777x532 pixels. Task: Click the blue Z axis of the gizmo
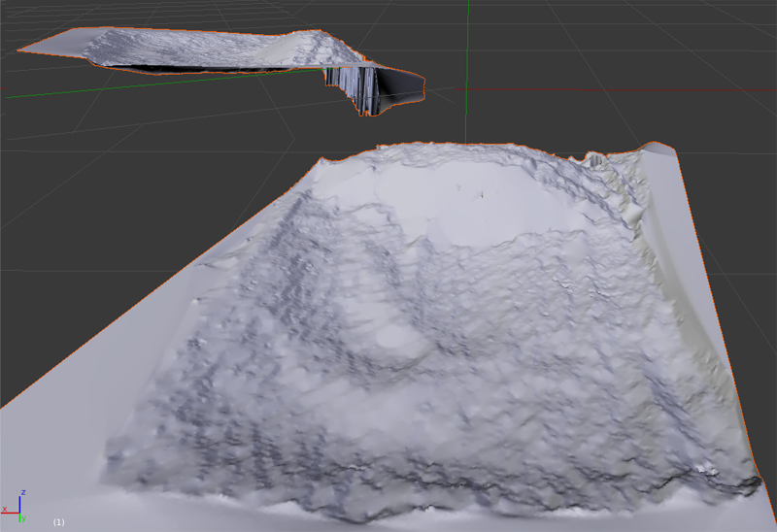pos(20,499)
